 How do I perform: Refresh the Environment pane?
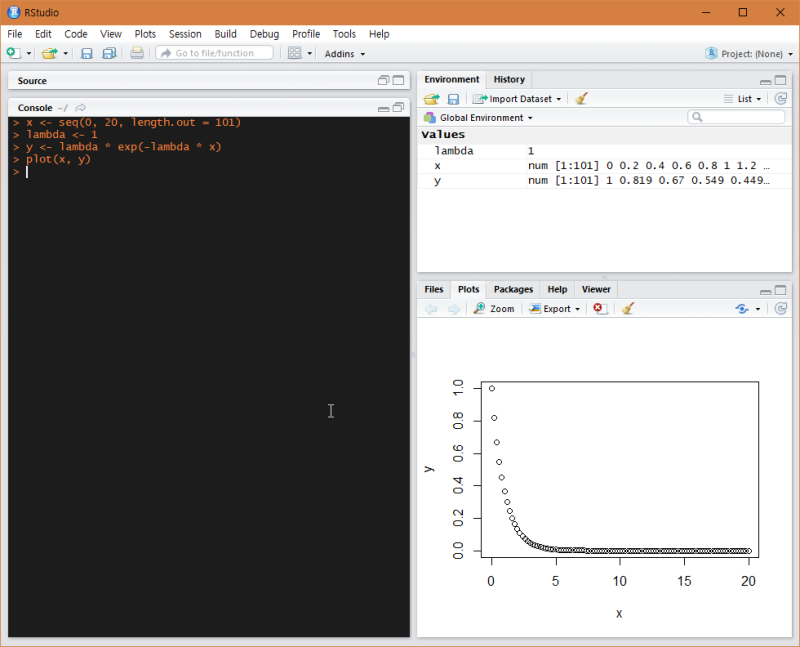[x=781, y=99]
